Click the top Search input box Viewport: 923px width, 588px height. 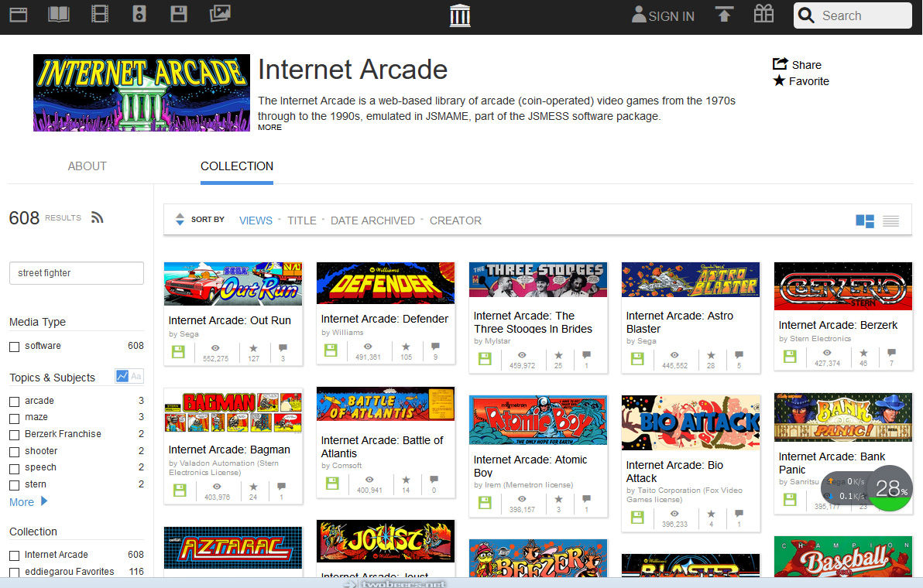pos(853,15)
